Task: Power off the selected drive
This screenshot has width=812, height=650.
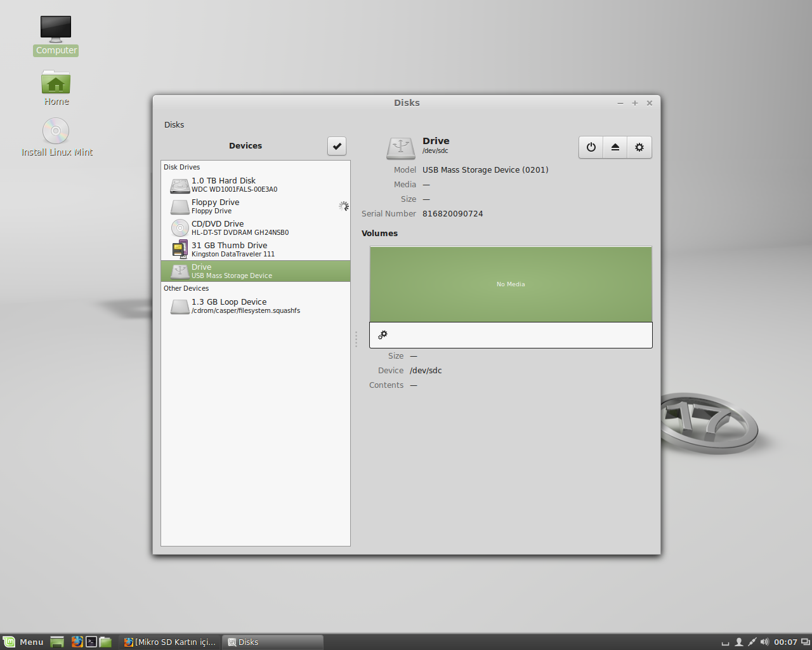Action: tap(591, 147)
